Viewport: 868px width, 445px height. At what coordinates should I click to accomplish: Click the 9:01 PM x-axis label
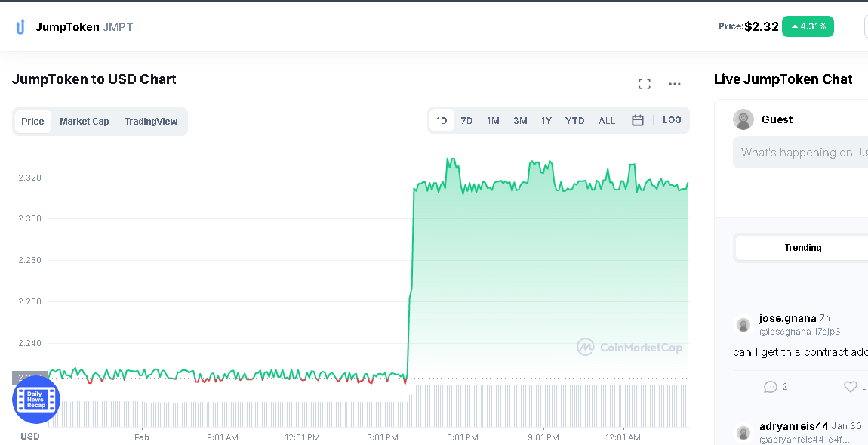543,437
